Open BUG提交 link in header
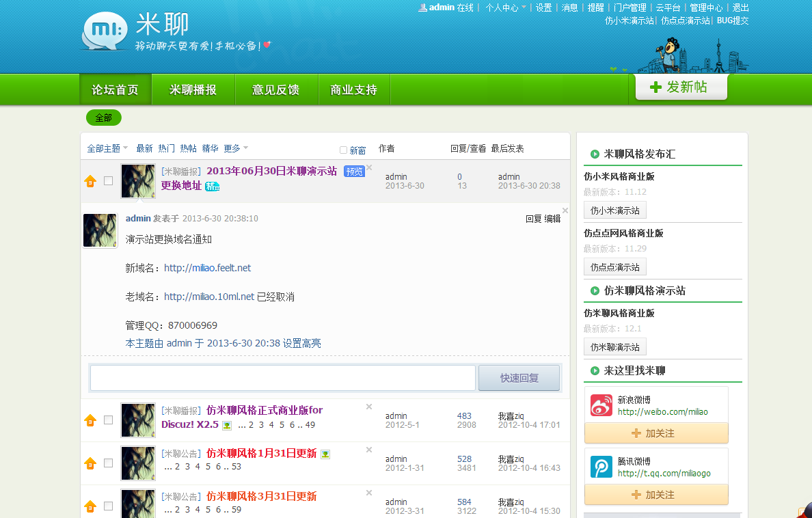This screenshot has width=812, height=518. point(733,21)
